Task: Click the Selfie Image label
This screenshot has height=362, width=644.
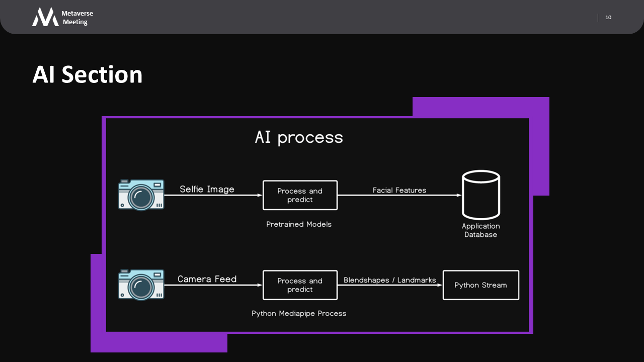Action: tap(207, 189)
